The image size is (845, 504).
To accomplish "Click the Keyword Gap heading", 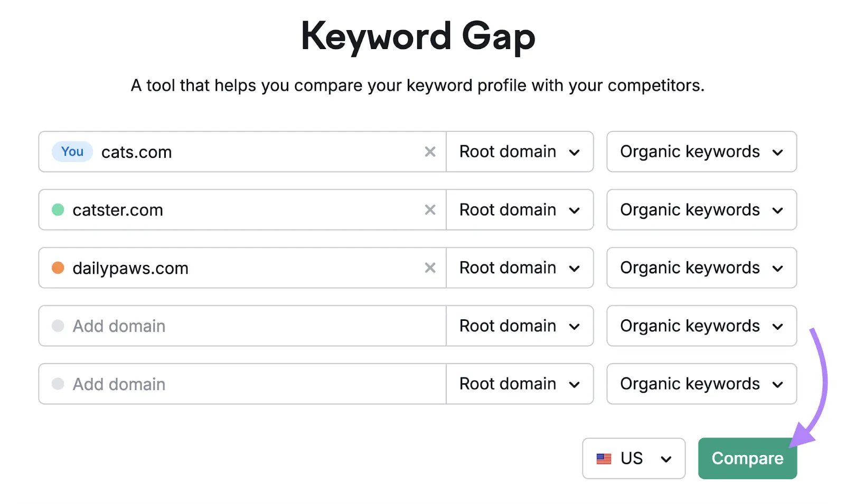I will [x=418, y=36].
